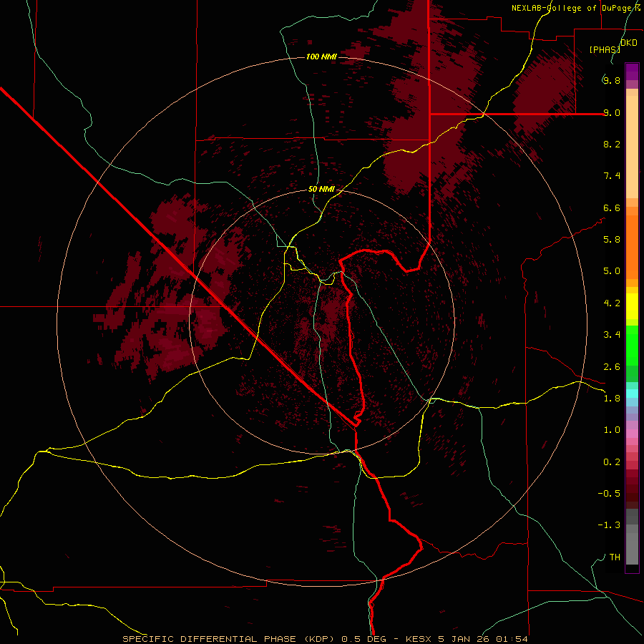Pick the gray bottom segment of color bar
The image size is (644, 644).
632,548
